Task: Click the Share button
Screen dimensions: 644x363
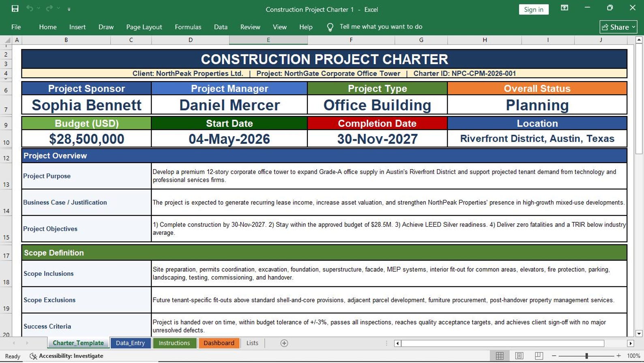Action: click(618, 27)
